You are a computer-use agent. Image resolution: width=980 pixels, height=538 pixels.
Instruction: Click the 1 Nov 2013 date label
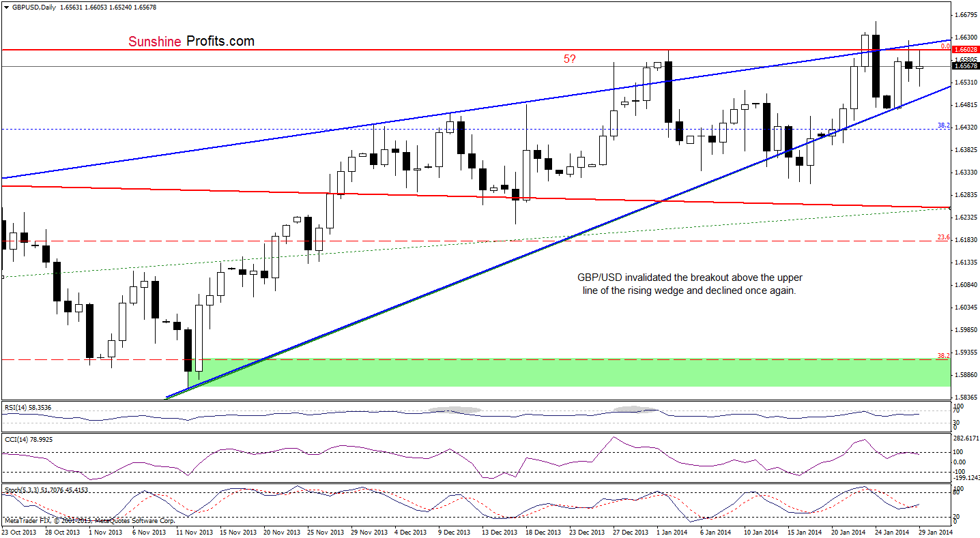click(105, 532)
